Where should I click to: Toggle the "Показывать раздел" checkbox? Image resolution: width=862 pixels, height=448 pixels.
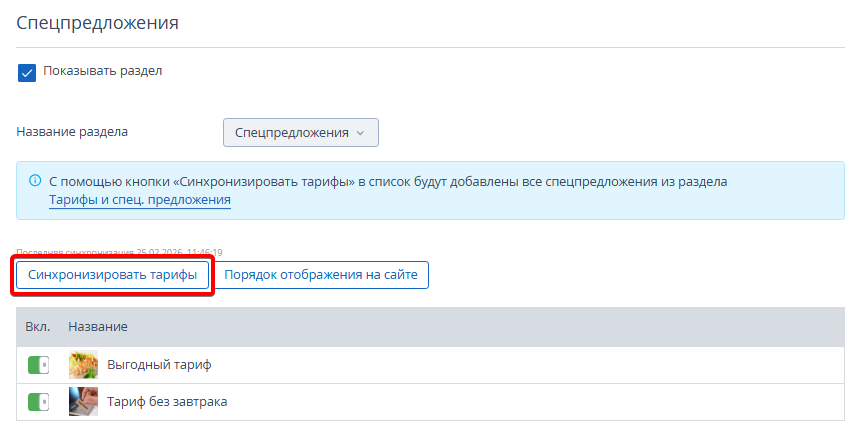tap(27, 72)
